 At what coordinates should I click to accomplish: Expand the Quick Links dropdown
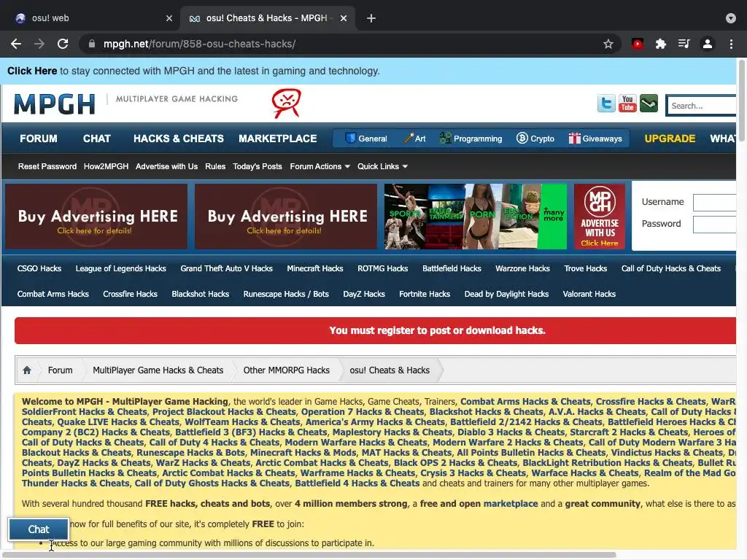(382, 166)
